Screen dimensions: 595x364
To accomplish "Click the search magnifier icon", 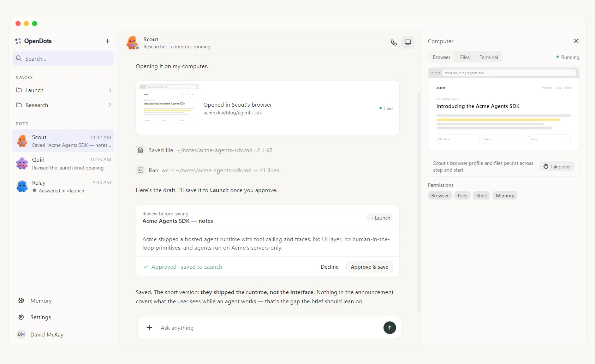I will [x=19, y=59].
